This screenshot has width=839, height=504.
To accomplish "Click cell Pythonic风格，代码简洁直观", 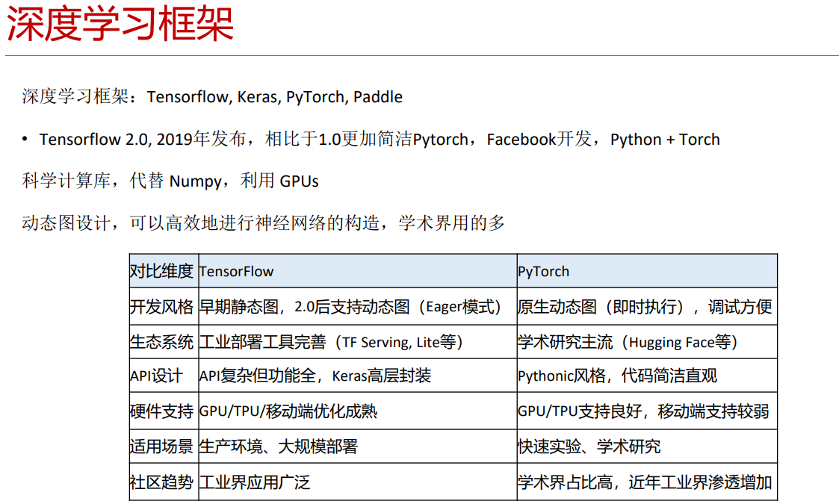I will (x=647, y=376).
